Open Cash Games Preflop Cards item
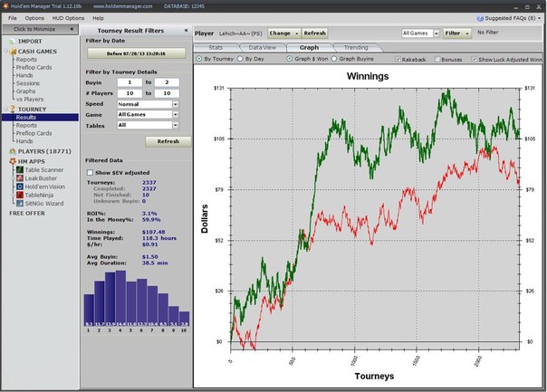547x392 pixels. point(34,68)
